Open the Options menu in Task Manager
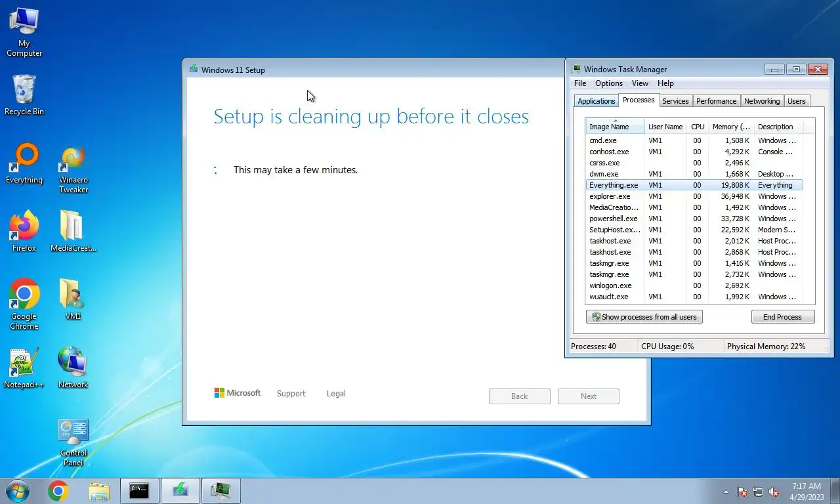840x504 pixels. [609, 83]
